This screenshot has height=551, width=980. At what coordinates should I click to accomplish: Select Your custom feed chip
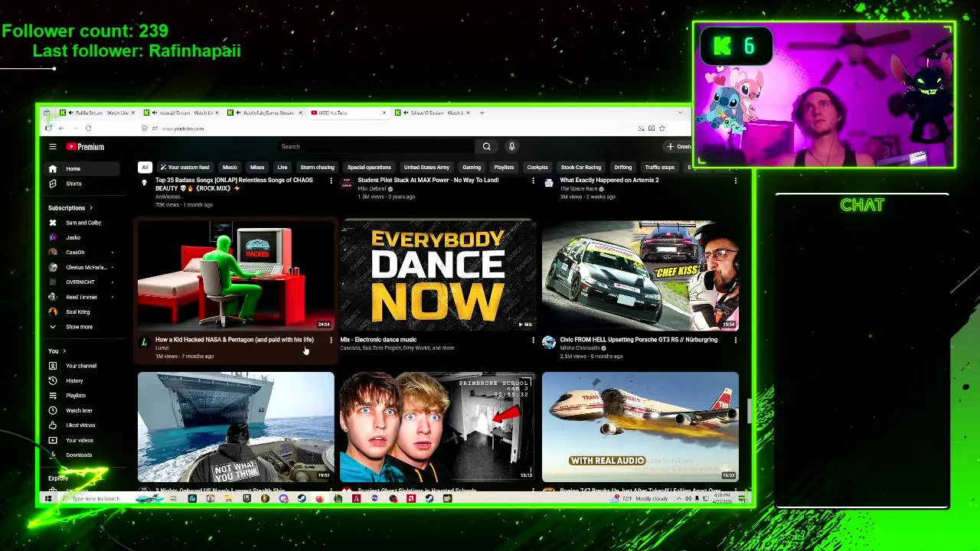[x=185, y=167]
